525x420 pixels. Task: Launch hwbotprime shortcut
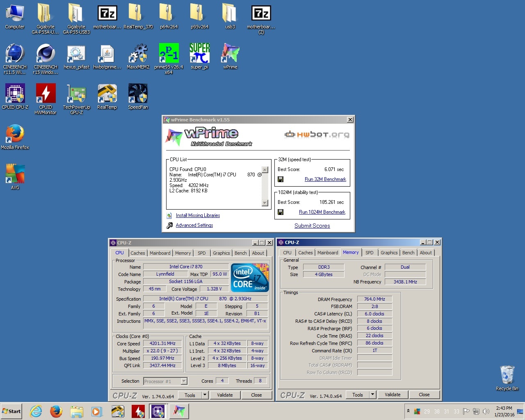click(107, 57)
